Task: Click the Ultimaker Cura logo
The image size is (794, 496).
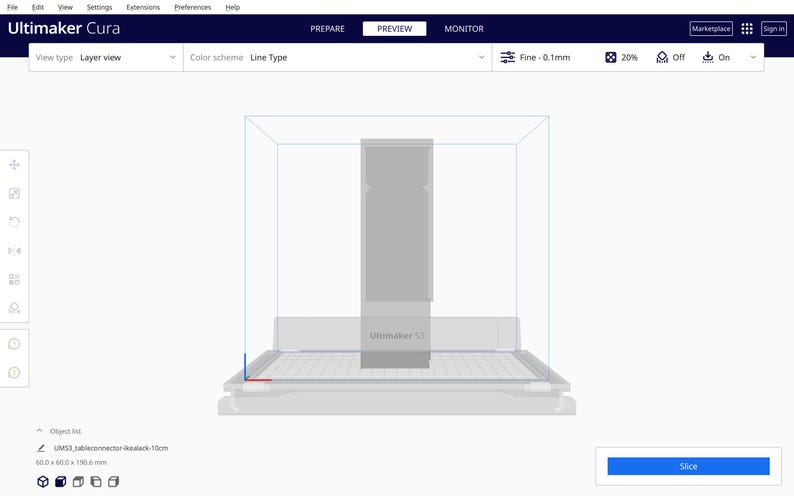Action: (64, 28)
